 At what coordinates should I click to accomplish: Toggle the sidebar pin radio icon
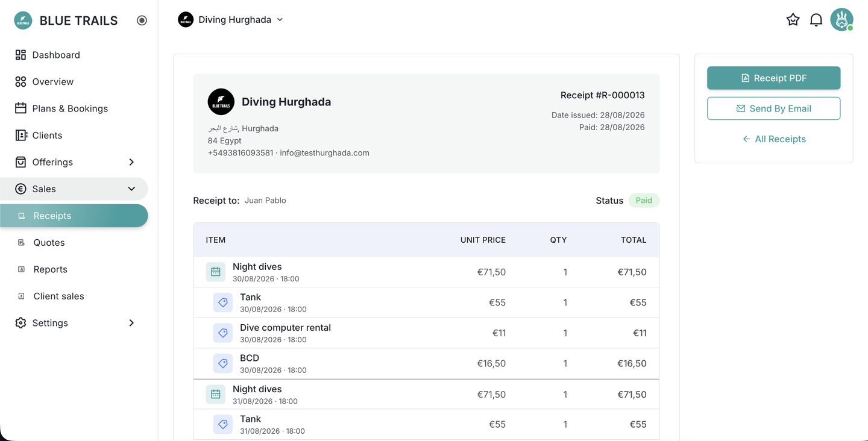142,20
